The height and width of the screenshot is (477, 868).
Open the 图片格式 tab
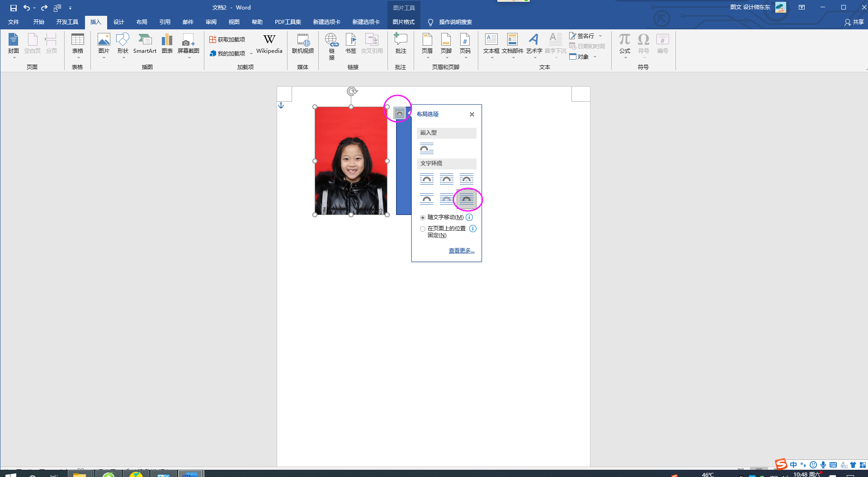403,22
